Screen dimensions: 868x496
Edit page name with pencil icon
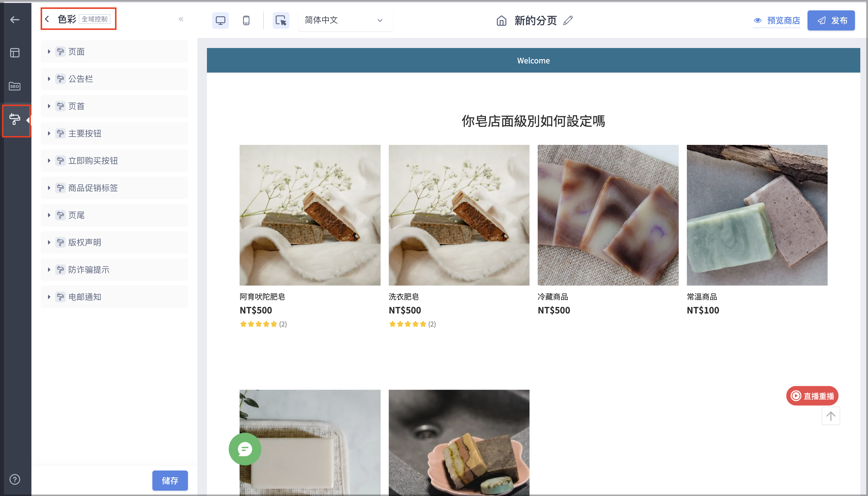coord(568,21)
